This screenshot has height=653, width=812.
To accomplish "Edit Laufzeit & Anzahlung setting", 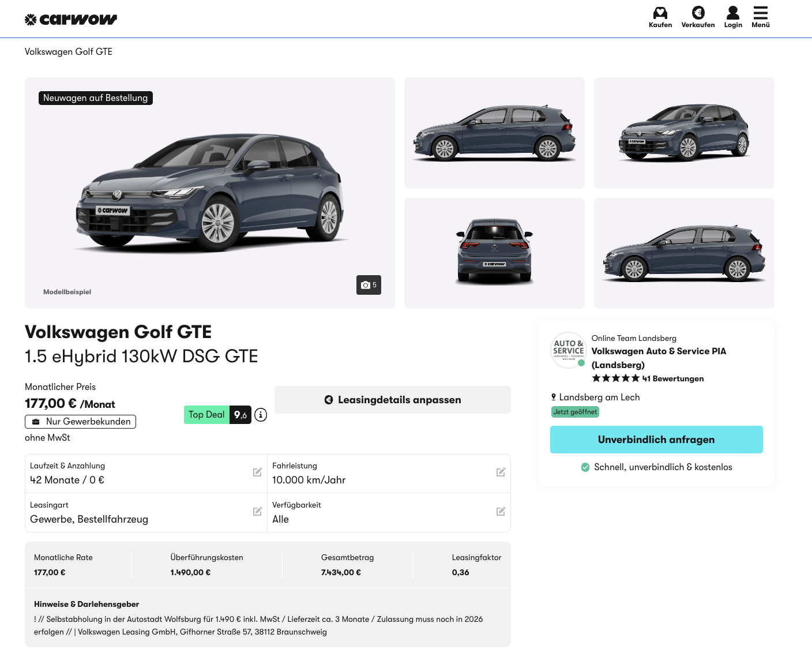I will click(x=257, y=472).
